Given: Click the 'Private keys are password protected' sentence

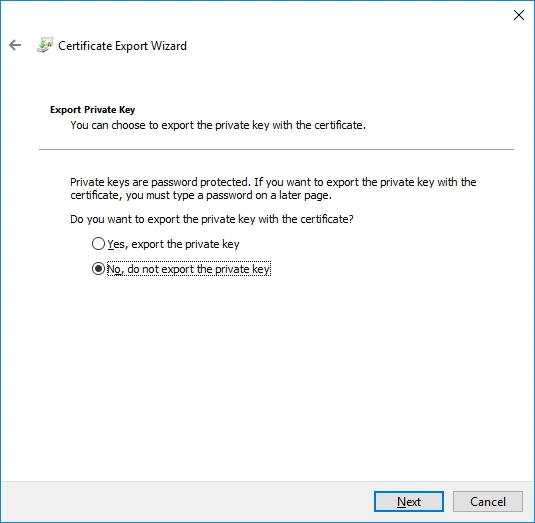Looking at the screenshot, I should [160, 182].
